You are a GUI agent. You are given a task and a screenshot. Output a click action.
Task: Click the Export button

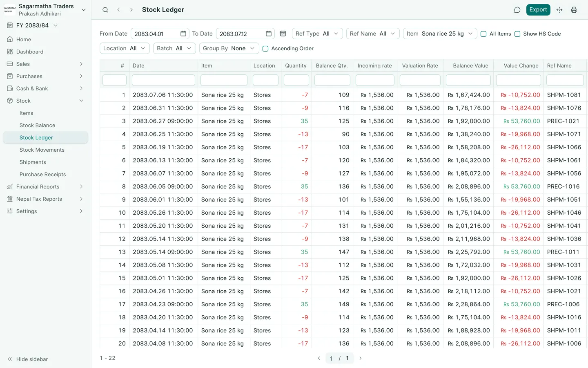tap(538, 10)
